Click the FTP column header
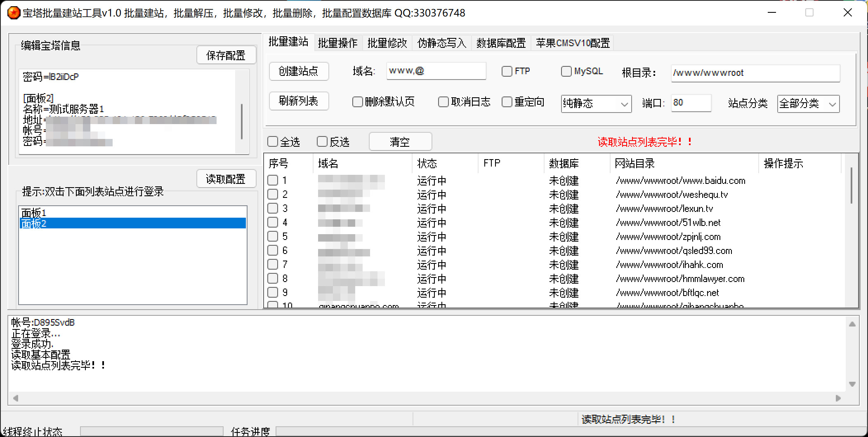This screenshot has height=437, width=868. (511, 163)
